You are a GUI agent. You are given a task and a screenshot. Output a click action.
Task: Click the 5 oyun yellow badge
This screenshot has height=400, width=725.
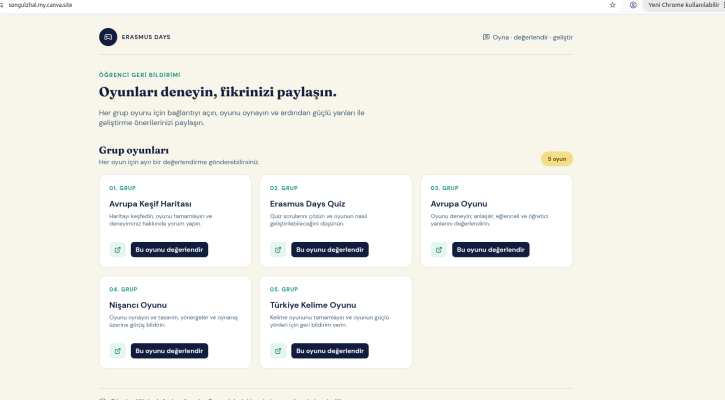tap(557, 159)
